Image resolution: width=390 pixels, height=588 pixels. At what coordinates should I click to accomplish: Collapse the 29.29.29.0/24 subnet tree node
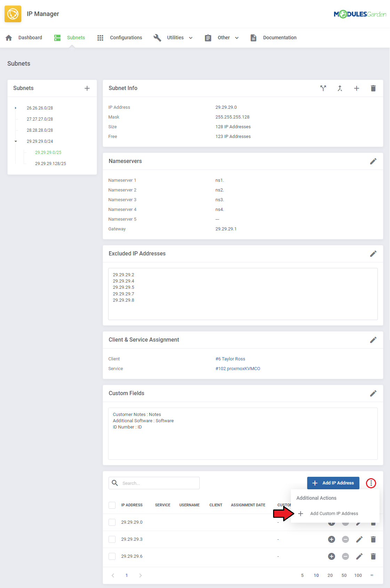pos(16,141)
